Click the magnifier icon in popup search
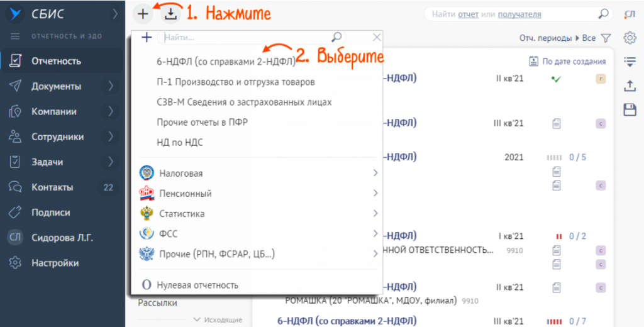644x327 pixels. point(336,37)
